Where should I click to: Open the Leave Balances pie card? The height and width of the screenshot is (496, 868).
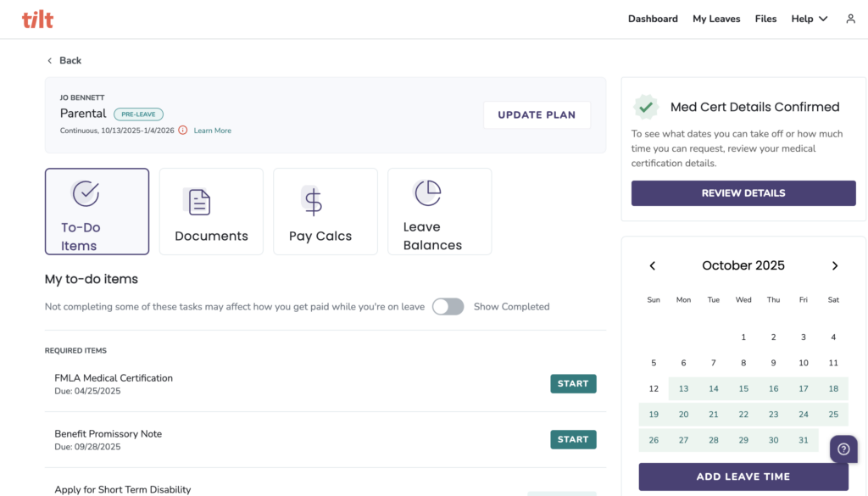[440, 211]
